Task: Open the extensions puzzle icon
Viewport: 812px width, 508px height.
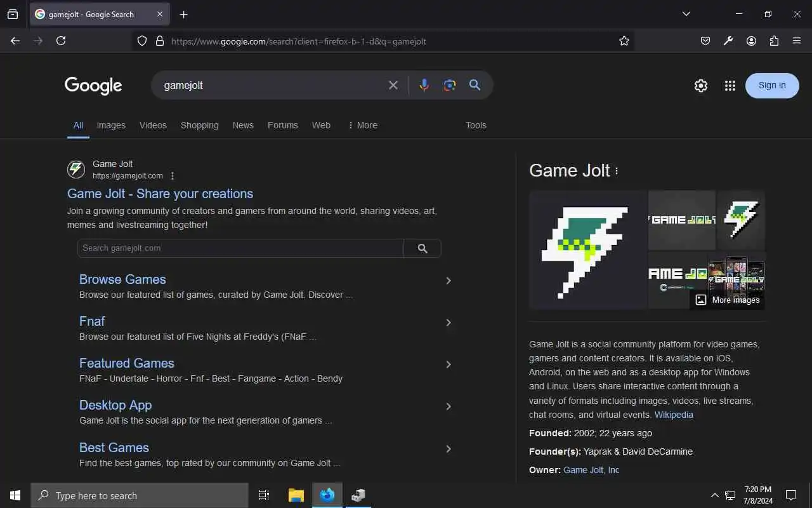Action: pos(774,41)
